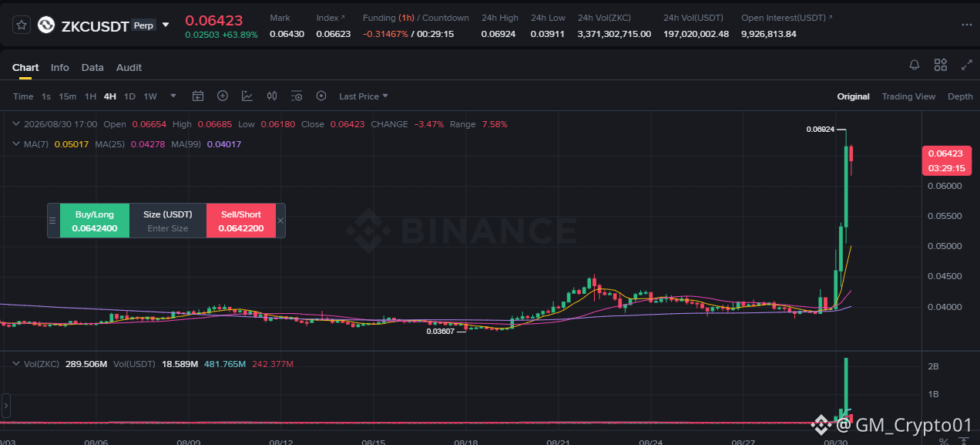Click the Perp contract badge
The image size is (980, 445).
point(143,25)
